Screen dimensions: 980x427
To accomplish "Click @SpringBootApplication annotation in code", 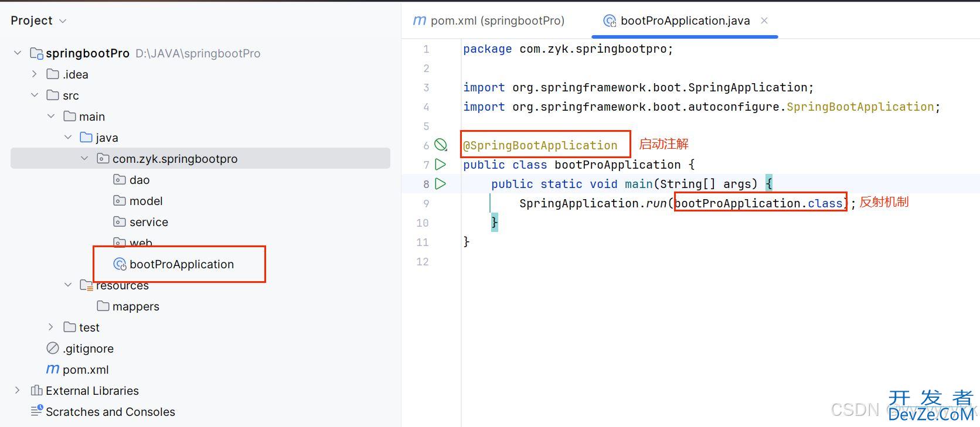I will point(540,145).
